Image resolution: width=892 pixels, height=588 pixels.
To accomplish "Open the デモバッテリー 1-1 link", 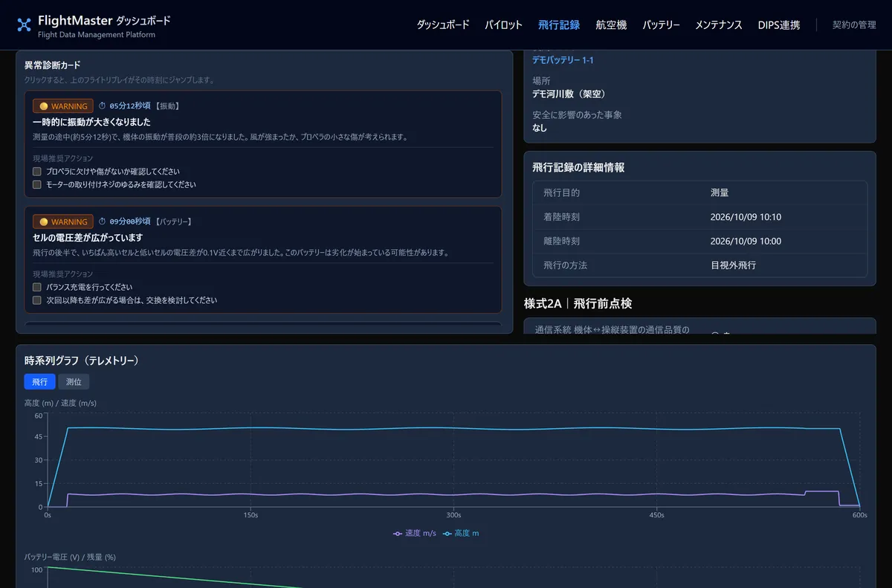I will [563, 60].
